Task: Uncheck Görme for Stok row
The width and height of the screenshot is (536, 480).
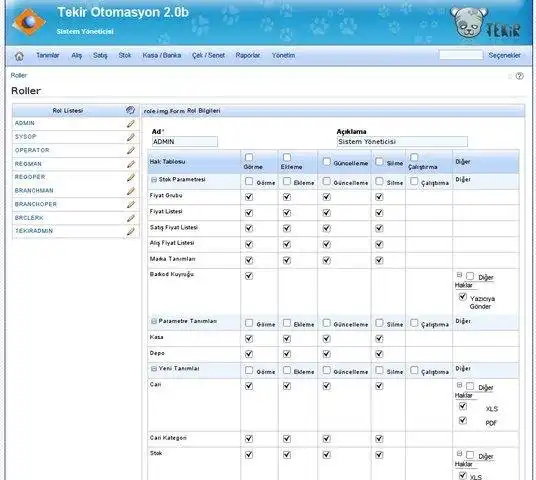Action: tap(249, 455)
